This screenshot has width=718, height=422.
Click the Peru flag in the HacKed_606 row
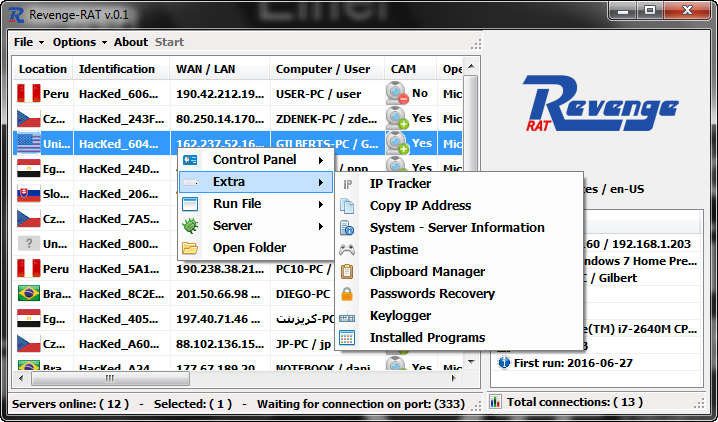[x=28, y=93]
